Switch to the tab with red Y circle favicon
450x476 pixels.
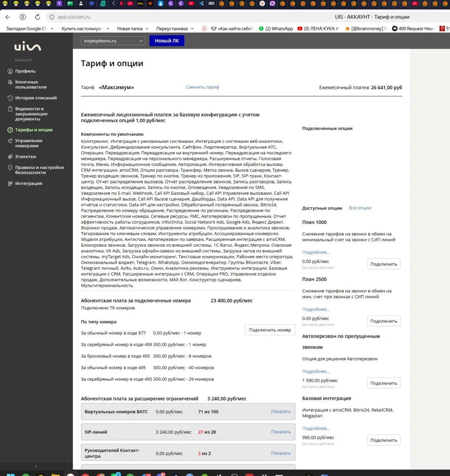(262, 3)
